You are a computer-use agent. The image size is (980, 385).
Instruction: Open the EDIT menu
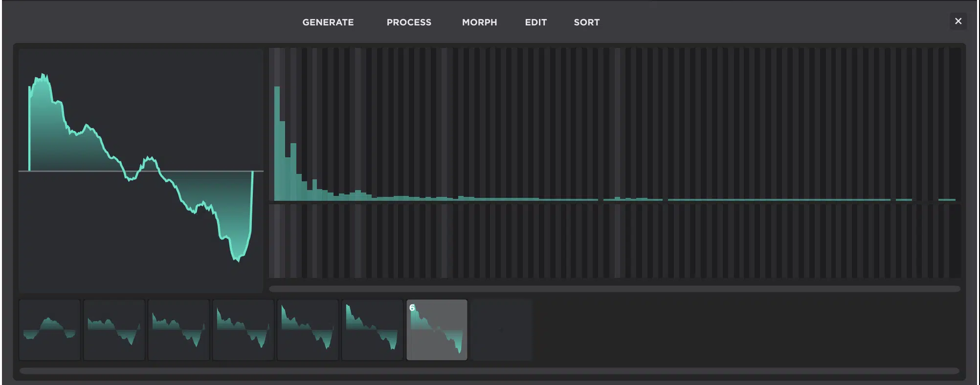535,22
